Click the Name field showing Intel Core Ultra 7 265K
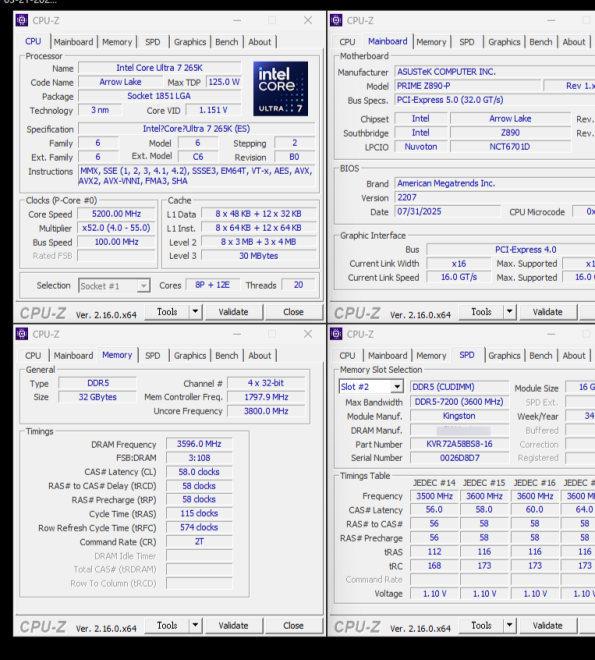The width and height of the screenshot is (595, 660). pos(159,68)
